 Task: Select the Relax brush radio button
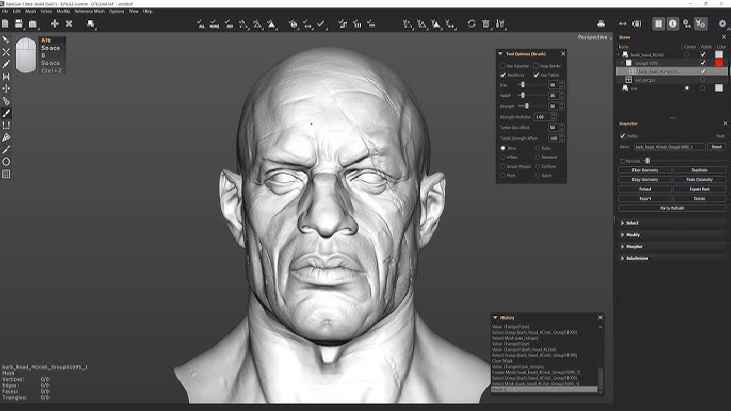coord(538,148)
